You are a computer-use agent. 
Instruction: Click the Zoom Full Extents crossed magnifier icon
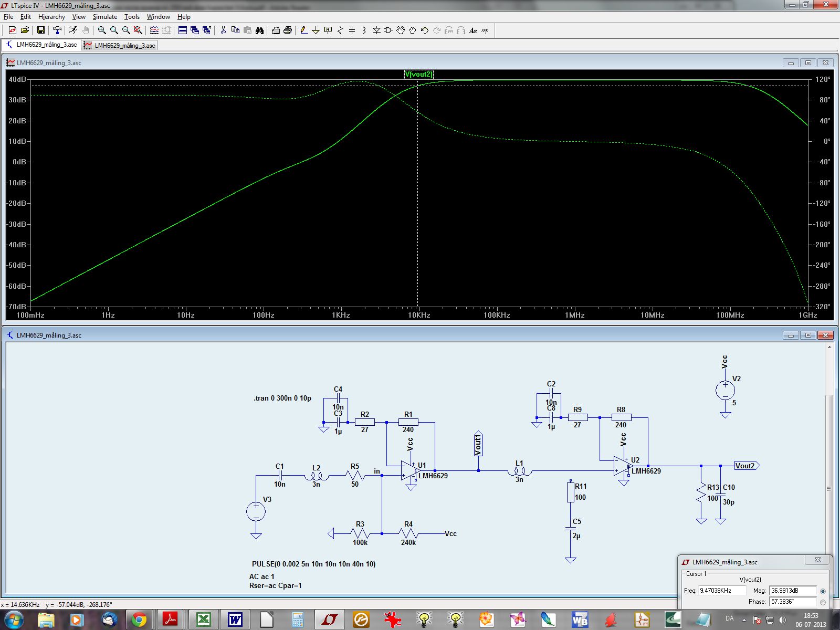(x=138, y=30)
